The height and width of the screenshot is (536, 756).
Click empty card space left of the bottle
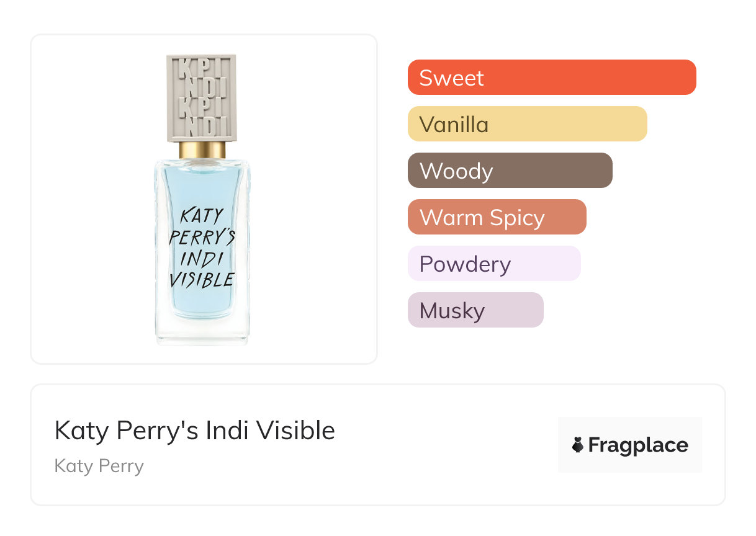[x=93, y=199]
